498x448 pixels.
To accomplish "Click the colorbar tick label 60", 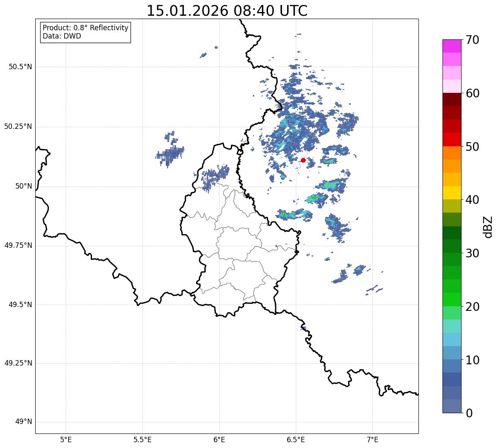I will point(473,93).
